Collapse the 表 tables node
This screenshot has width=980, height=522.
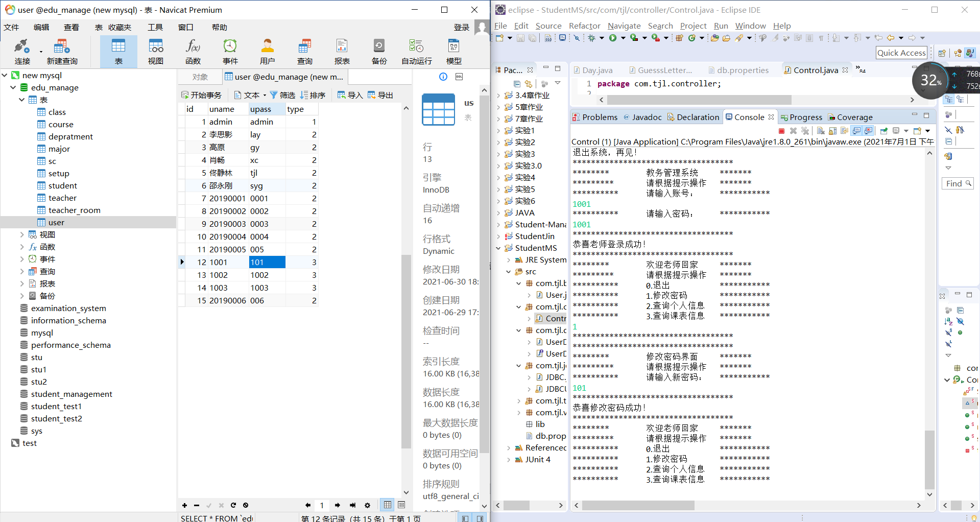tap(21, 100)
